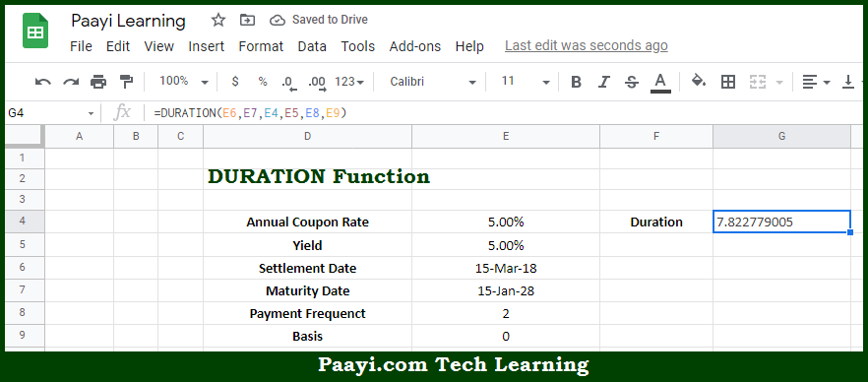Image resolution: width=868 pixels, height=382 pixels.
Task: Open the Format menu
Action: pos(261,46)
